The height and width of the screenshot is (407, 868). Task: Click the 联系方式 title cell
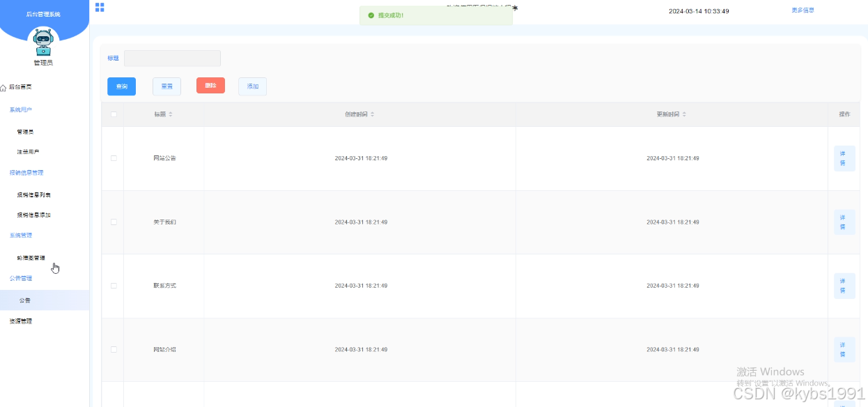[164, 286]
